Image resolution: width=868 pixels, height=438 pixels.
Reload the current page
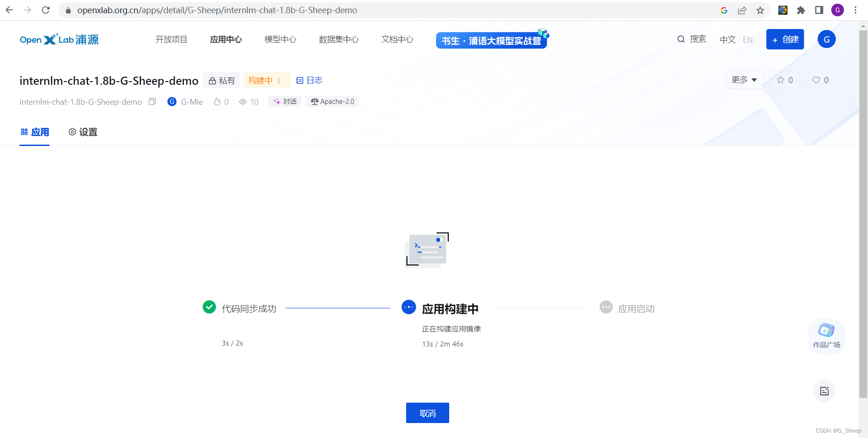[45, 10]
